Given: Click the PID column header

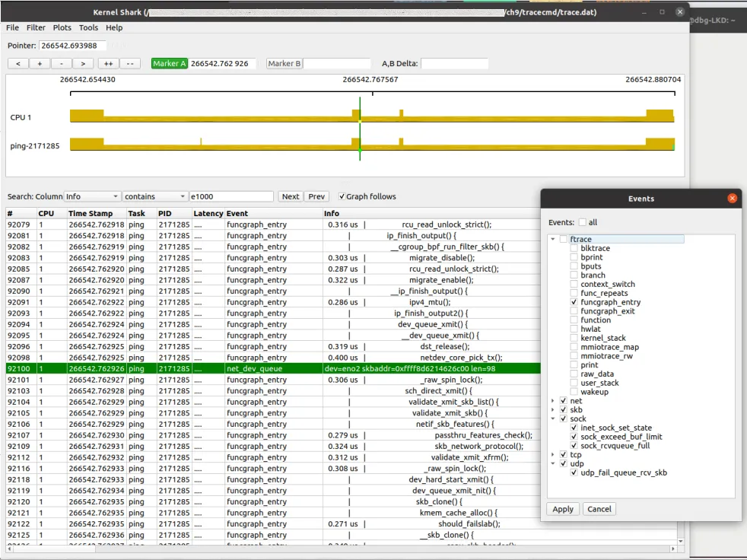Looking at the screenshot, I should [x=173, y=214].
